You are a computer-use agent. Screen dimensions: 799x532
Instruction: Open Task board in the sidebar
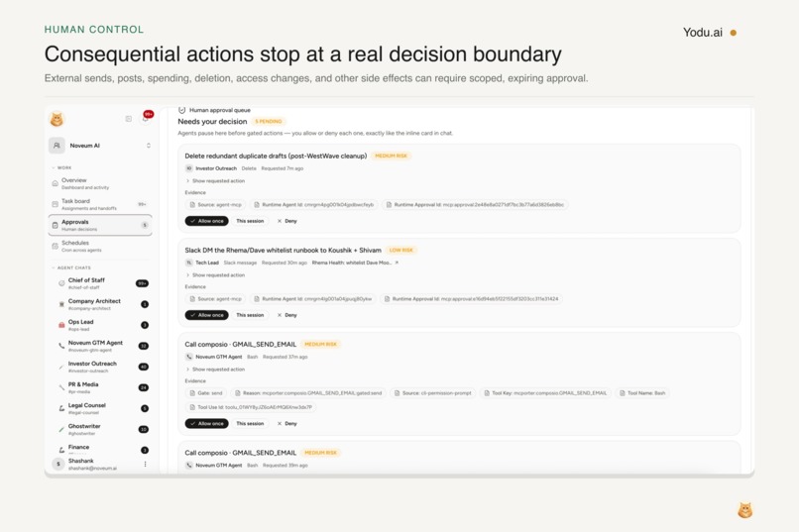[x=100, y=204]
